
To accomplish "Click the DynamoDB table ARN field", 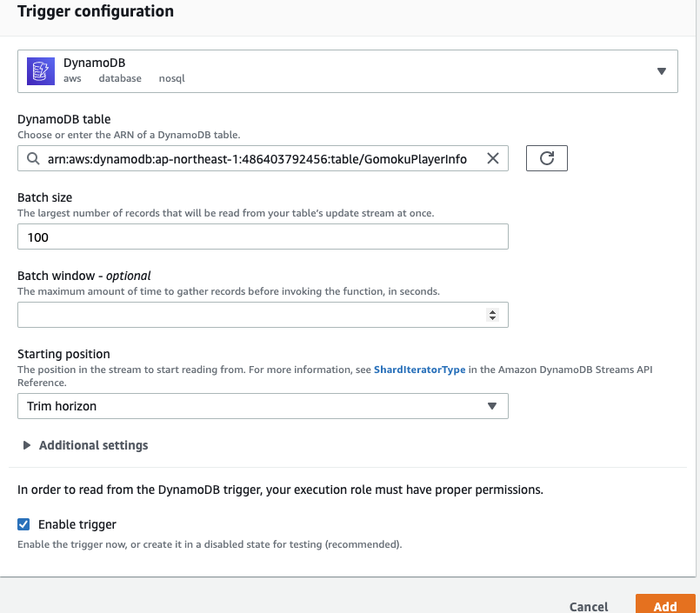I will coord(263,158).
